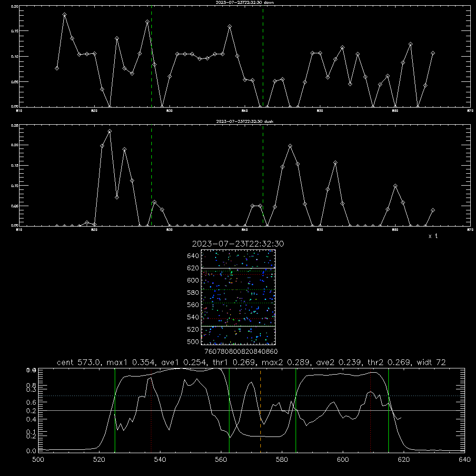Click the tallest peak diamond in the dusk plot
476x476 pixels.
tap(109, 131)
